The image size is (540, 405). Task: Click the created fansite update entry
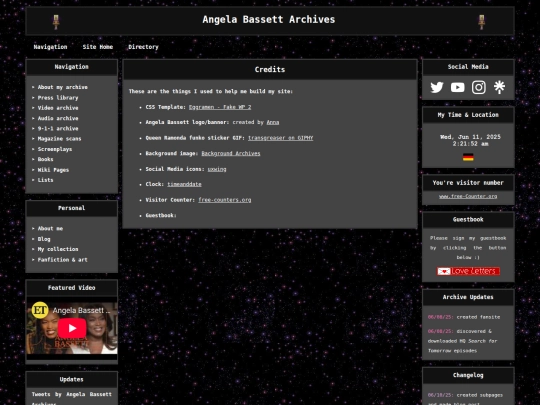click(464, 317)
